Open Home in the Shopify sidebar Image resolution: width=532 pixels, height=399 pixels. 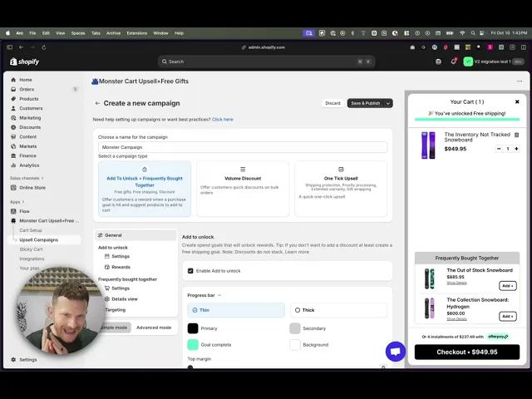pyautogui.click(x=26, y=80)
